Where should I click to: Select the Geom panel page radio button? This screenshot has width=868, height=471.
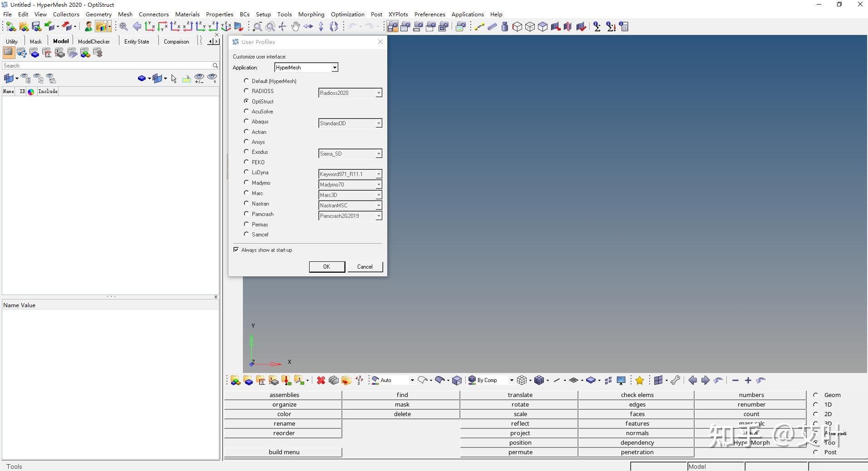coord(816,395)
